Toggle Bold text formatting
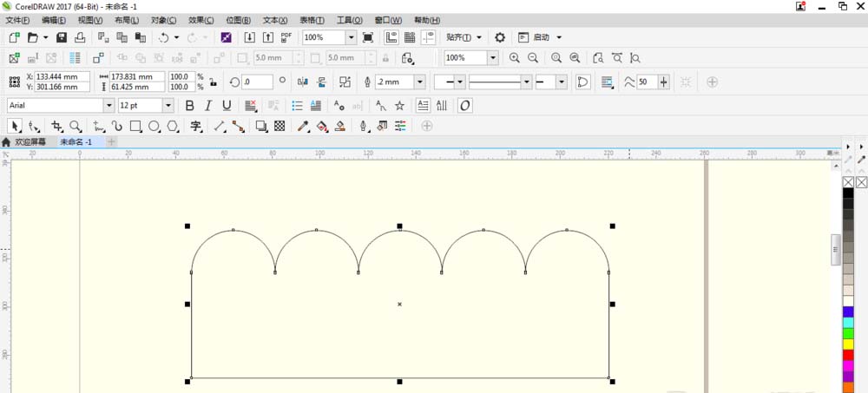 coord(189,105)
